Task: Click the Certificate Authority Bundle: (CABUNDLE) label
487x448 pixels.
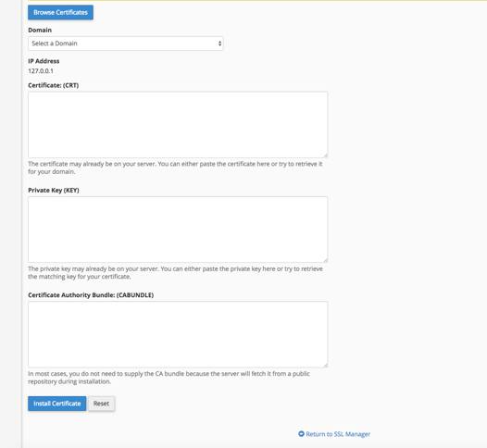Action: click(91, 295)
